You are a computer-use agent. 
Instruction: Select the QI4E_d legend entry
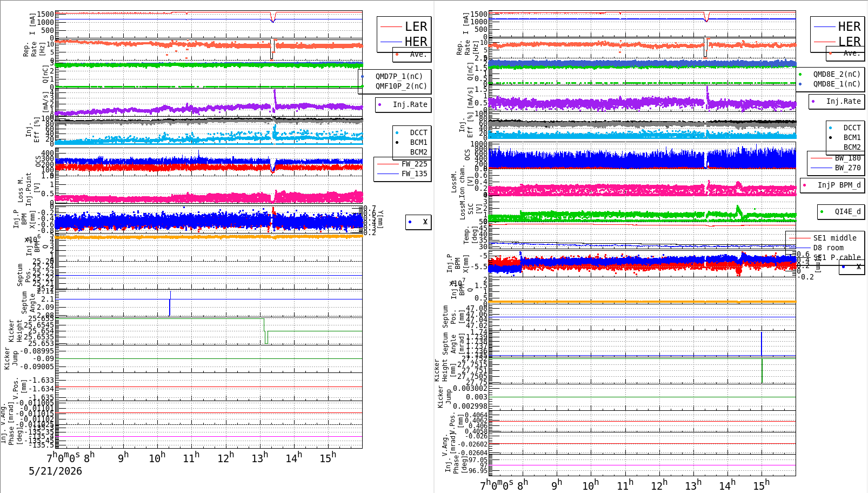pos(847,211)
